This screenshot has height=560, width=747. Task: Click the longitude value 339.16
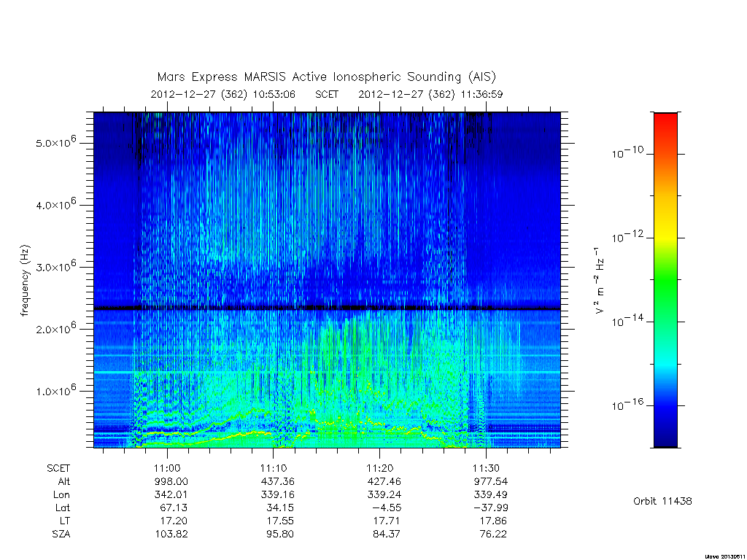pyautogui.click(x=278, y=494)
